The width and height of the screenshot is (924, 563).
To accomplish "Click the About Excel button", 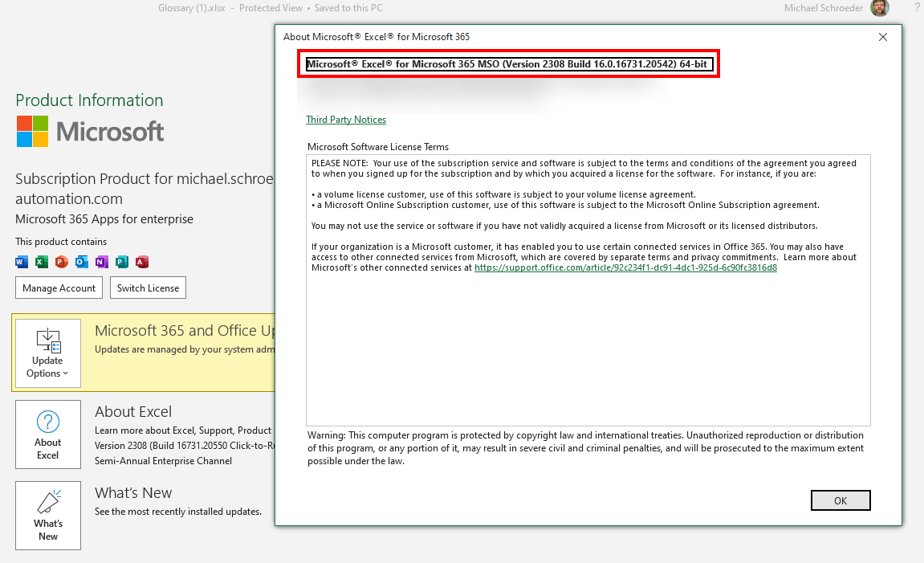I will coord(47,434).
